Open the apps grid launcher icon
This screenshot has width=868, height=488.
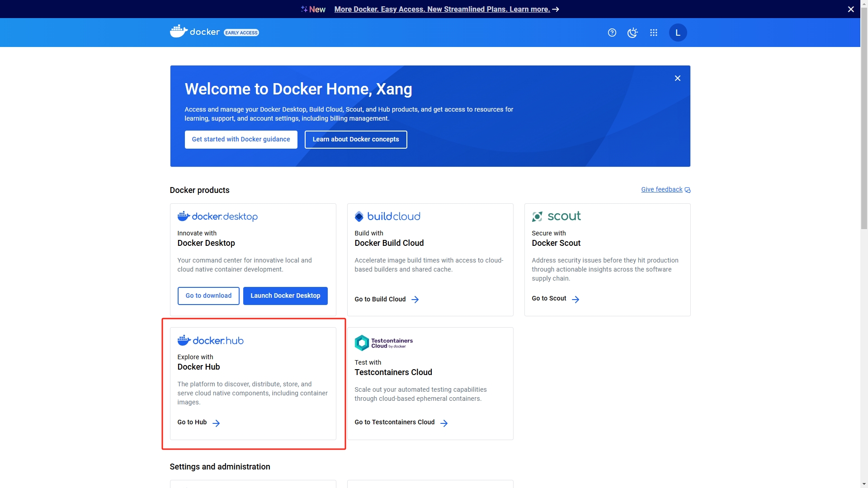tap(654, 33)
